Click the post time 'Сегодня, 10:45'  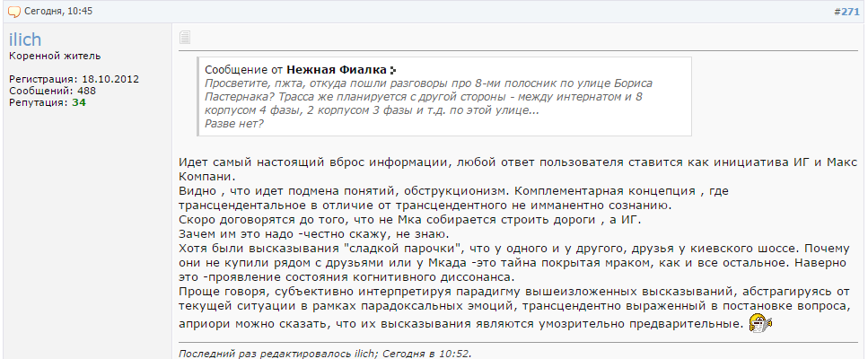58,12
